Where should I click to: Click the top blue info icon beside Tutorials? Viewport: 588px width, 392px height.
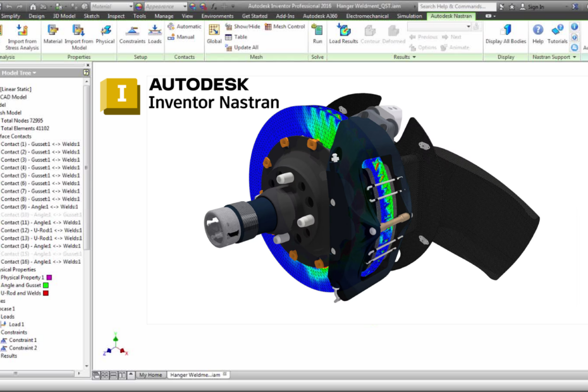click(x=574, y=27)
